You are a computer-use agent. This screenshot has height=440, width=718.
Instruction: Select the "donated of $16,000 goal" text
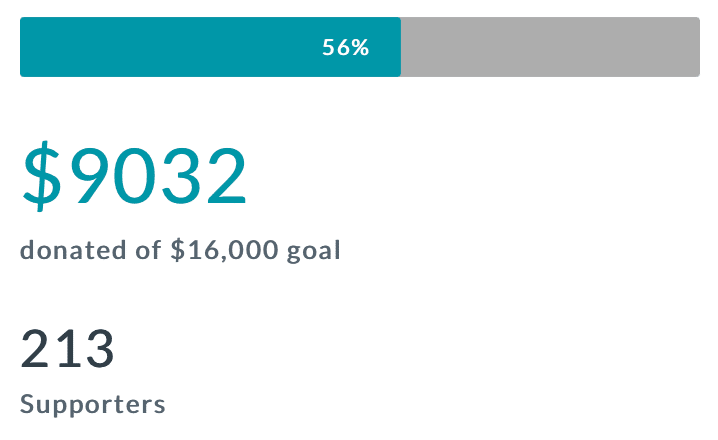[x=180, y=250]
